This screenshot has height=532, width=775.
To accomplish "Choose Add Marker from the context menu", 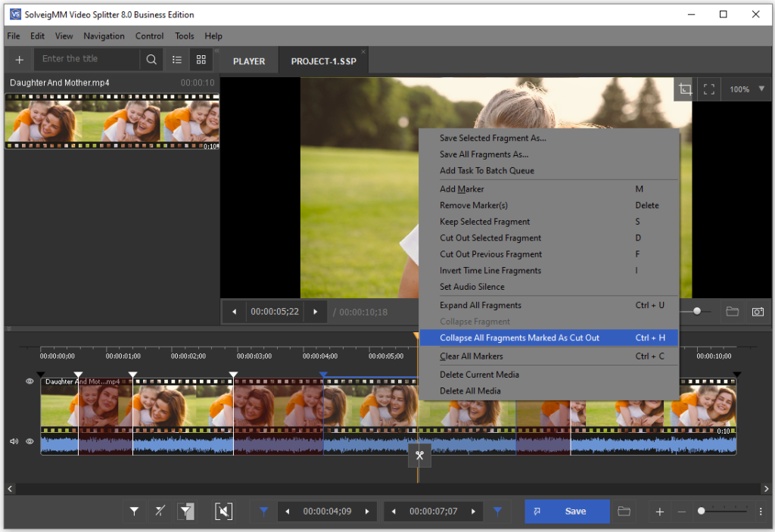I will click(x=462, y=188).
